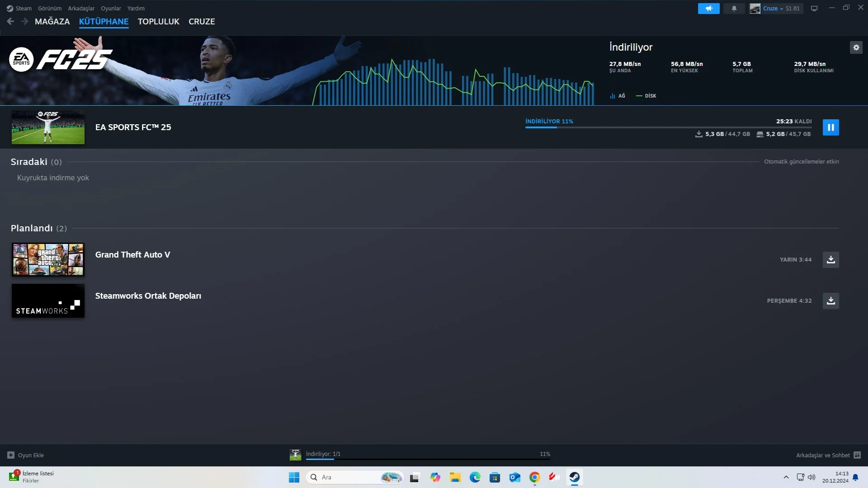Open the taskbar clock and date
The image size is (868, 488).
[x=835, y=477]
